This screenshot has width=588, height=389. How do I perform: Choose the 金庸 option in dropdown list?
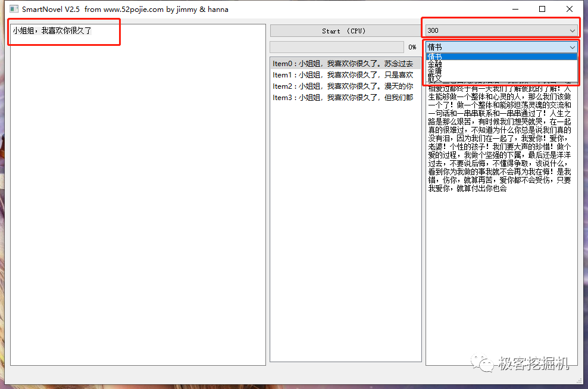point(502,71)
